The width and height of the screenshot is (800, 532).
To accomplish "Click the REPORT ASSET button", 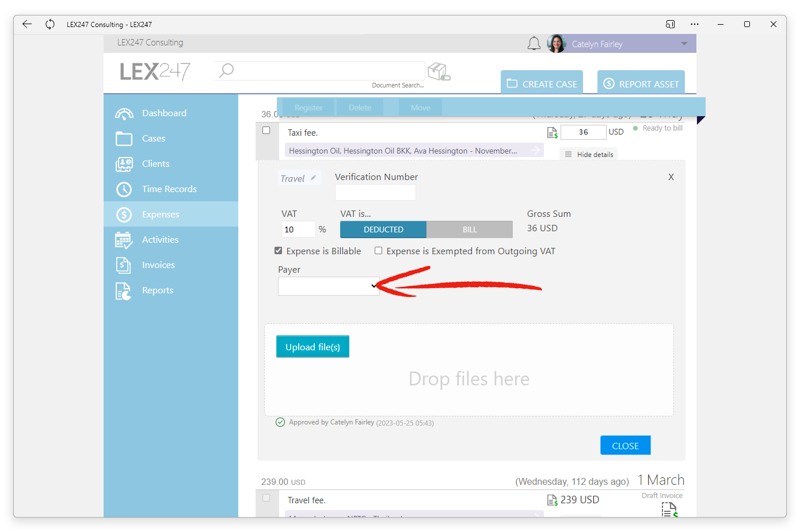I will [641, 82].
